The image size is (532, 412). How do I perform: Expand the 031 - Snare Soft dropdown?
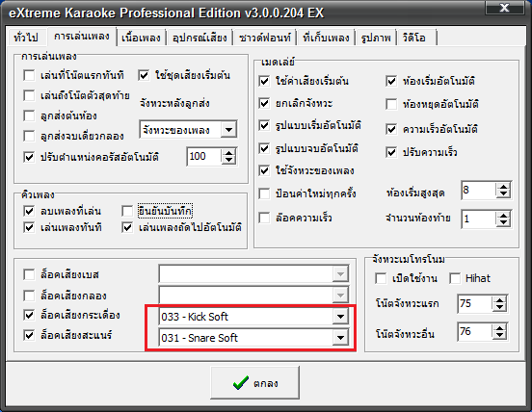click(340, 338)
